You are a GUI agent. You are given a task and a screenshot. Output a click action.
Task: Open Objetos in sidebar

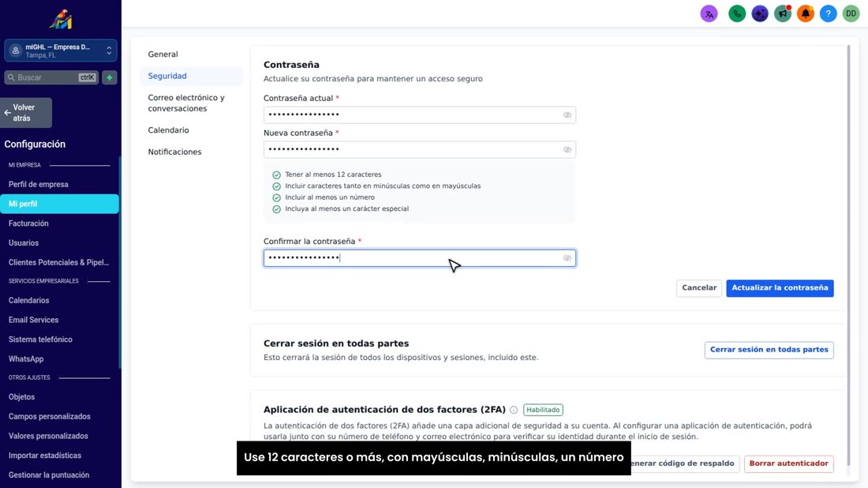pos(21,397)
